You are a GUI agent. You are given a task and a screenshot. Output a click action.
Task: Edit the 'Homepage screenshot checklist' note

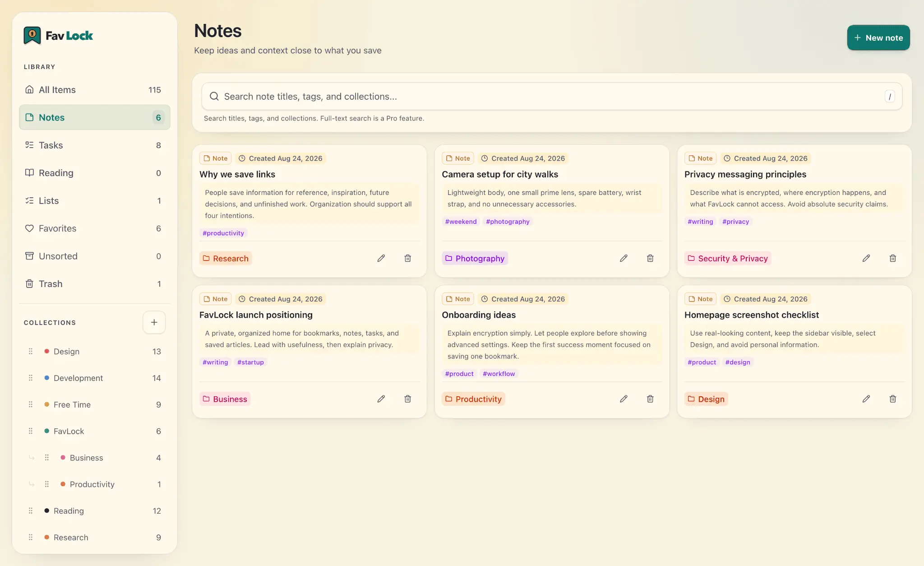(x=866, y=399)
